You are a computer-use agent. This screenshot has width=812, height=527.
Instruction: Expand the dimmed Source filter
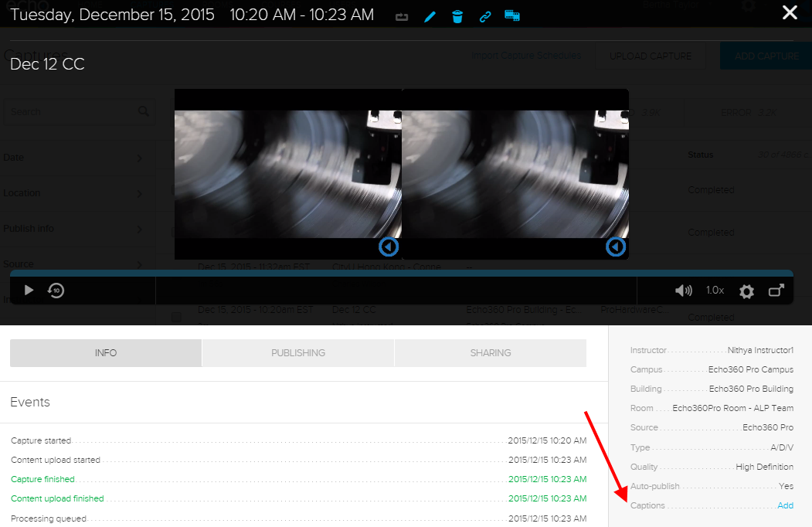click(73, 264)
